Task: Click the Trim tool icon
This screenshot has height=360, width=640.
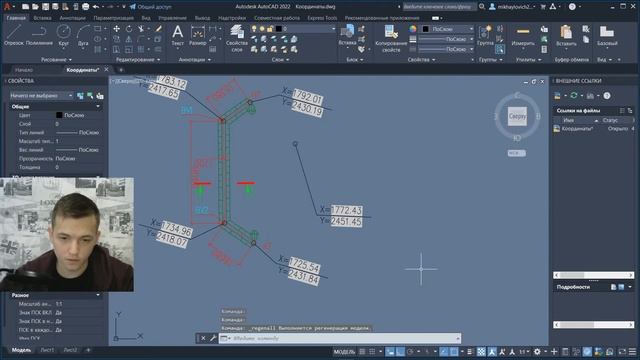Action: click(x=141, y=29)
